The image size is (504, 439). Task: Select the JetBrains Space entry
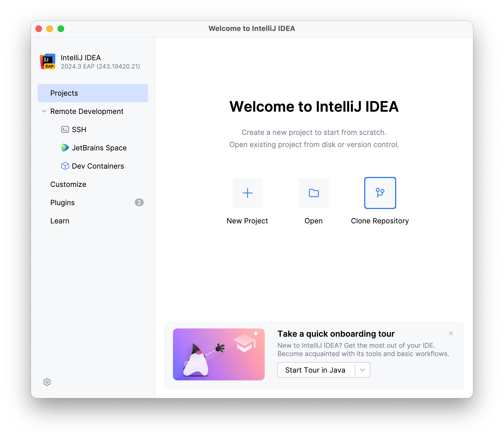pos(93,148)
